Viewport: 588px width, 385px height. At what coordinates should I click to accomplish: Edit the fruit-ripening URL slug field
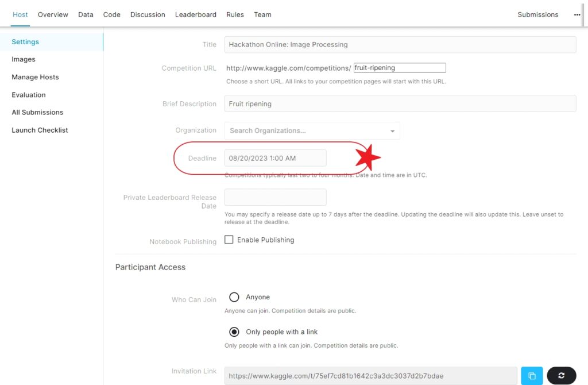coord(399,68)
